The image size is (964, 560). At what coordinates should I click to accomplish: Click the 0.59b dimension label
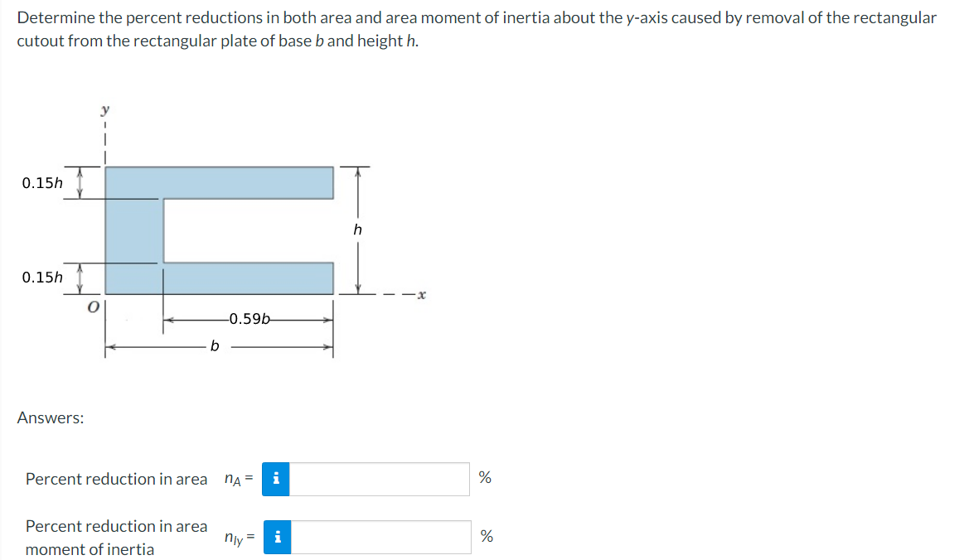pyautogui.click(x=247, y=317)
